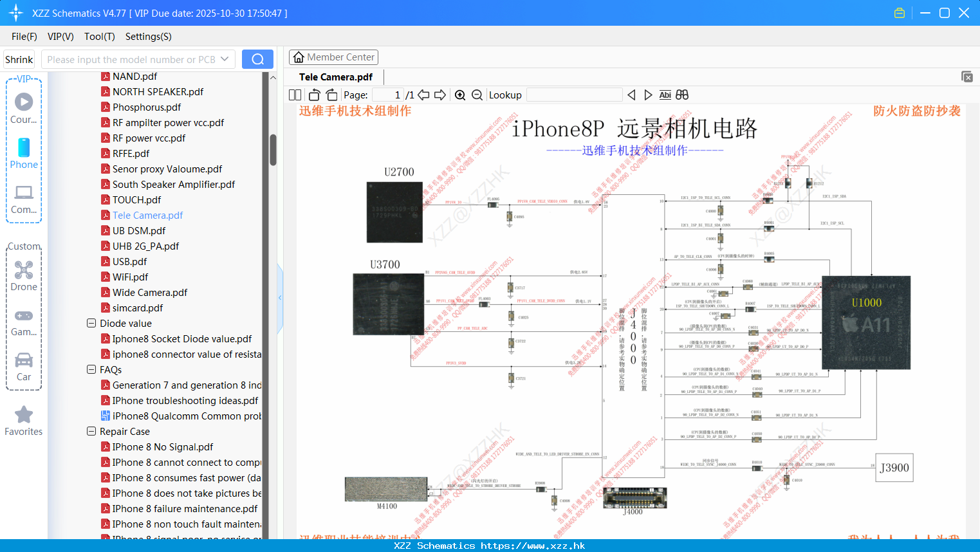Click the binoculars search icon

[682, 95]
